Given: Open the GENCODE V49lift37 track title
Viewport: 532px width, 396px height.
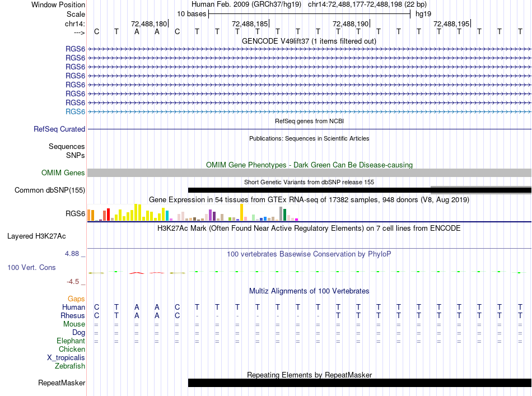Looking at the screenshot, I should click(x=309, y=41).
